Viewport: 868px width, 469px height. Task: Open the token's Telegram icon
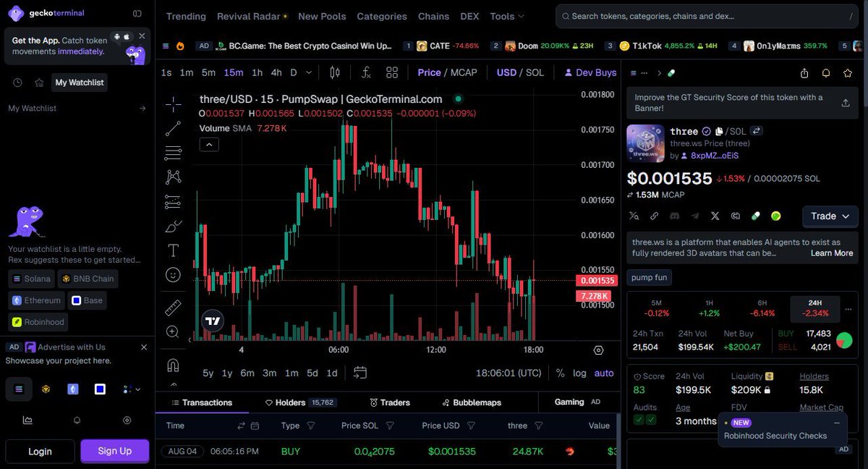[x=695, y=216]
